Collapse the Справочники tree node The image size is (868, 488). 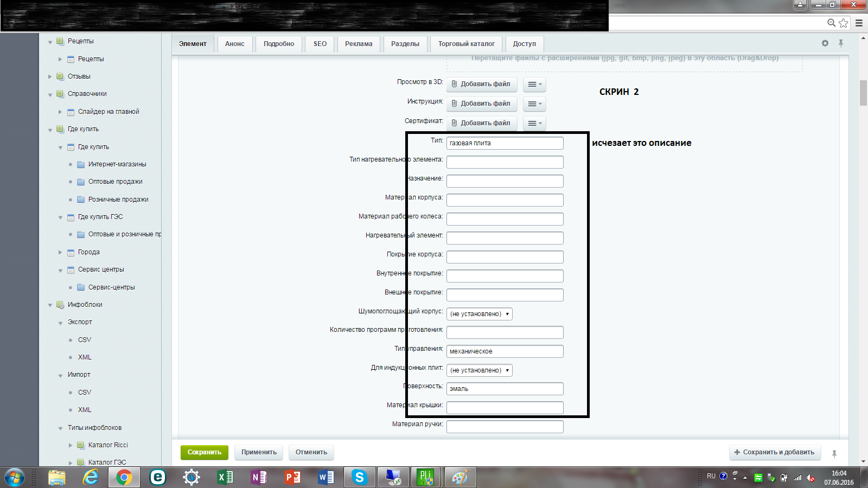coord(50,94)
